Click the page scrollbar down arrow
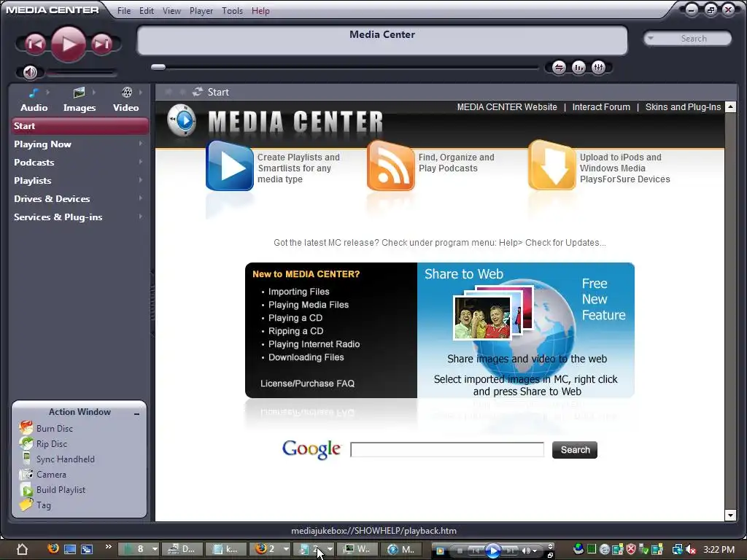The width and height of the screenshot is (747, 560). 730,516
